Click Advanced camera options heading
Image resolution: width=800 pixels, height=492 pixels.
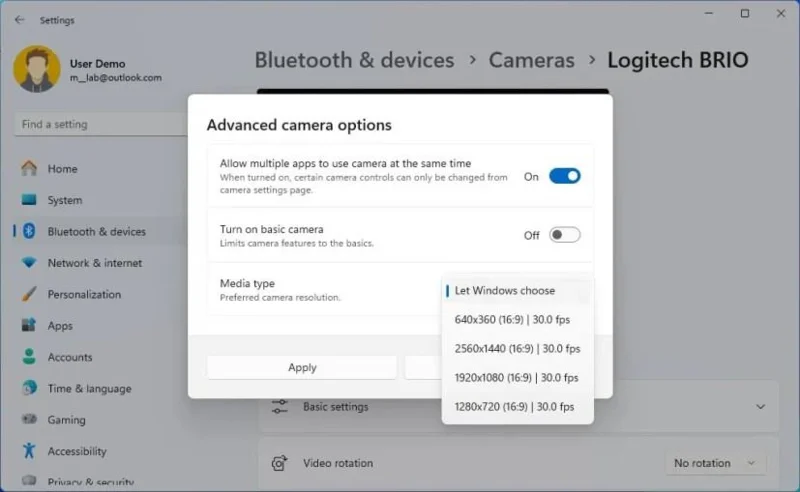pos(299,125)
